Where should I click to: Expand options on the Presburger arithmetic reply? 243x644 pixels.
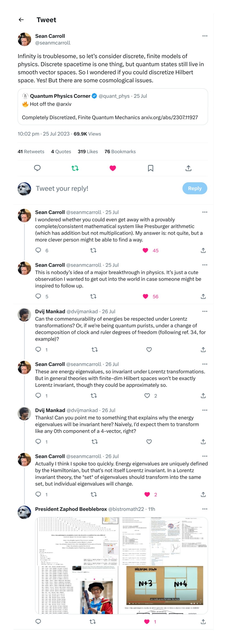(204, 212)
